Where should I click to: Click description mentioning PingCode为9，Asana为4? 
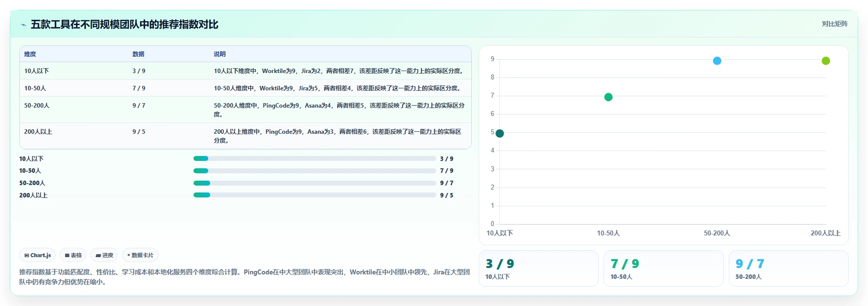tap(340, 110)
